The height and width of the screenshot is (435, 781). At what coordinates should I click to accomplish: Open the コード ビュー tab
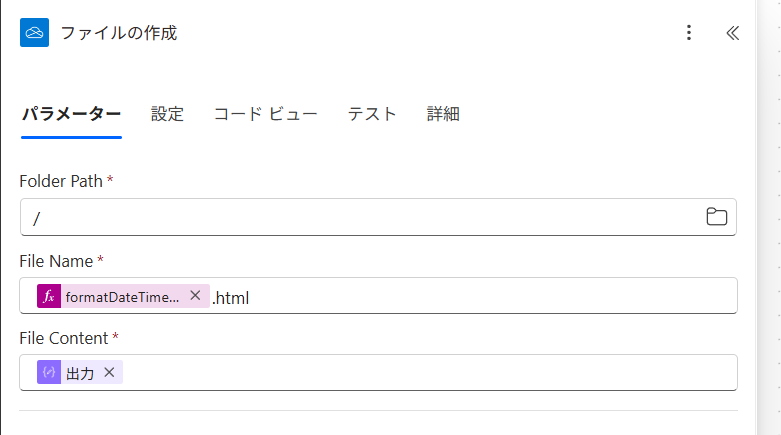(265, 114)
